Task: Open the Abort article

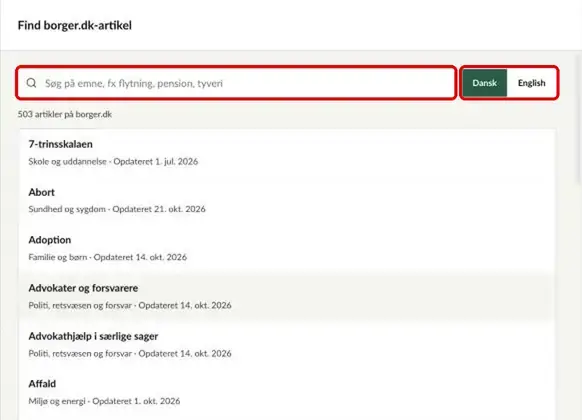Action: pos(287,200)
